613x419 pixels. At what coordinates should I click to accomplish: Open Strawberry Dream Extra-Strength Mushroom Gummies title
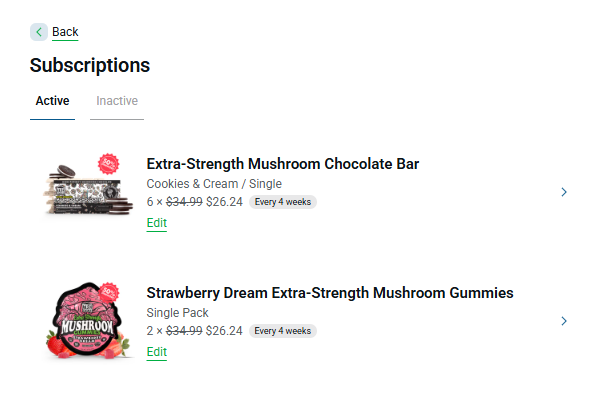point(330,293)
